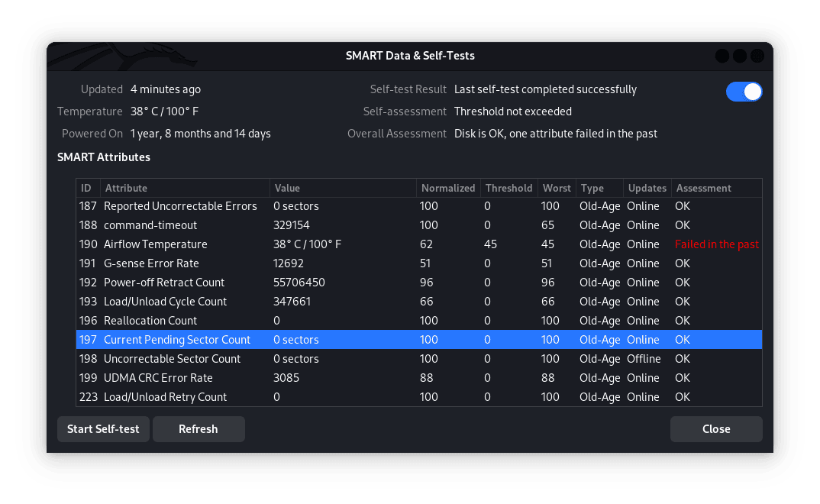Sort by Assessment column header
The width and height of the screenshot is (820, 504).
click(716, 188)
